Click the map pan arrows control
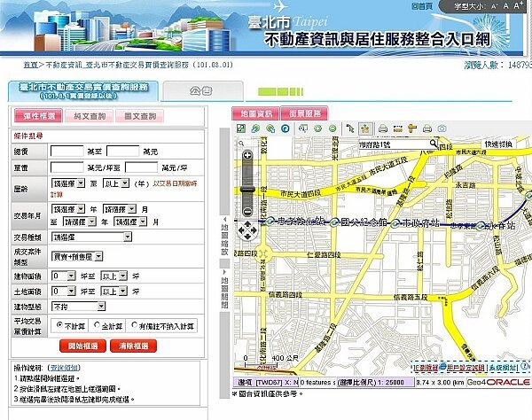Screen dimensions: 532x420 pos(248,231)
